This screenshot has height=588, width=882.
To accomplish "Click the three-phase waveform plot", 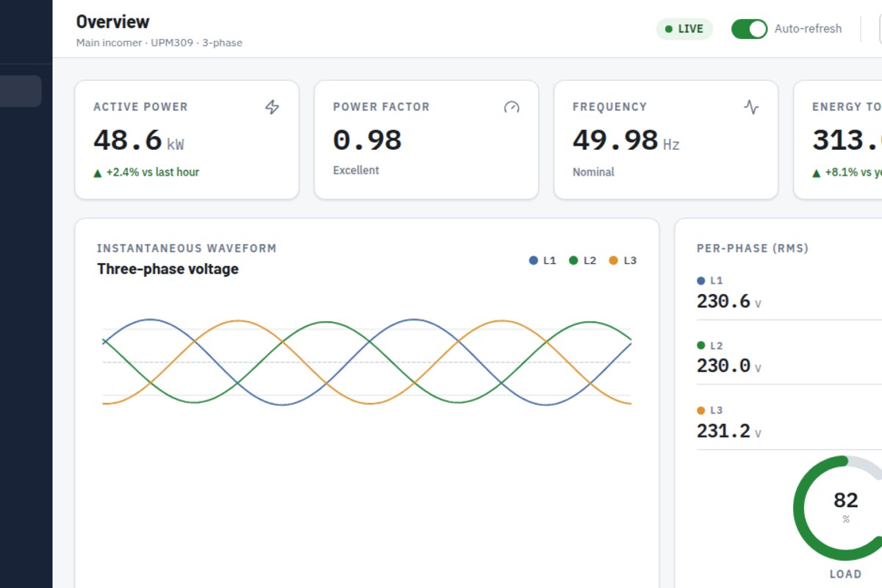I will [367, 362].
